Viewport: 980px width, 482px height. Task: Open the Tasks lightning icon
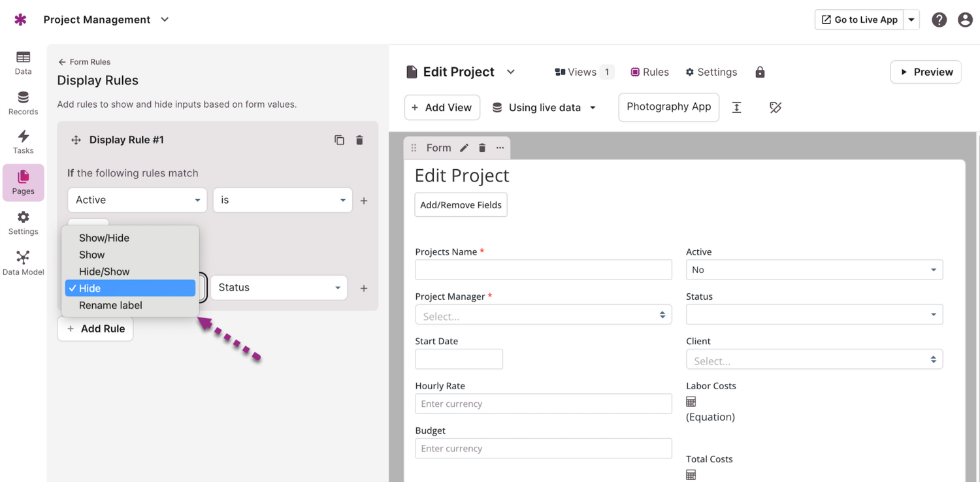coord(23,142)
